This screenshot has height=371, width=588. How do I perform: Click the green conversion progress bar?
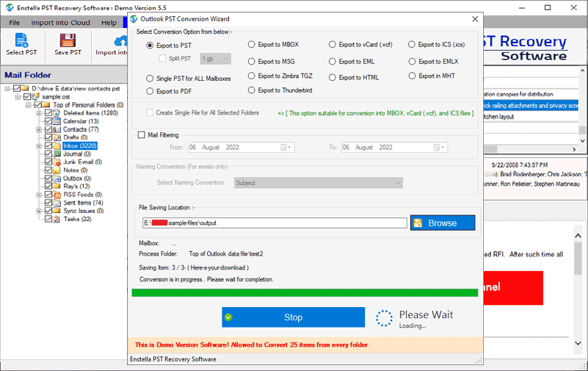pyautogui.click(x=305, y=292)
